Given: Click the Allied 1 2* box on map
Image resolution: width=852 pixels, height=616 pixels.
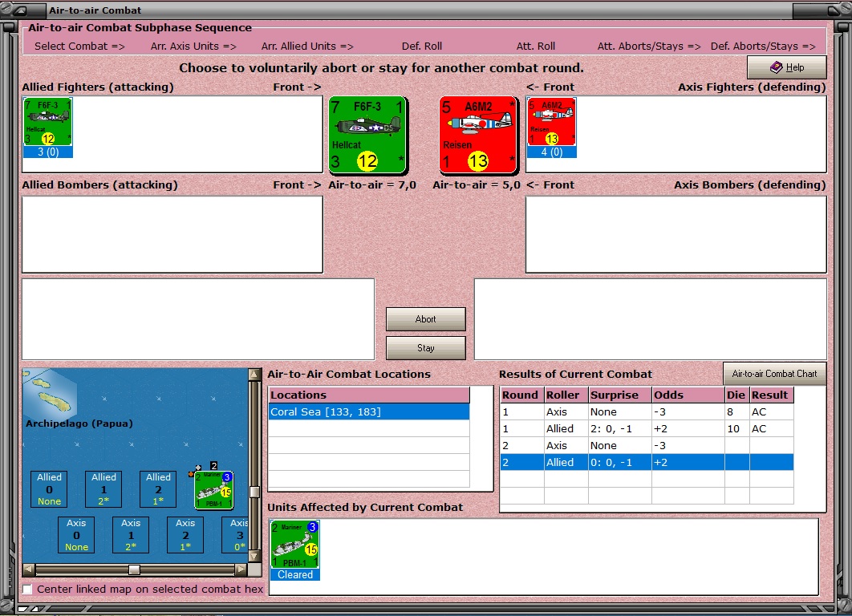Looking at the screenshot, I should click(103, 489).
